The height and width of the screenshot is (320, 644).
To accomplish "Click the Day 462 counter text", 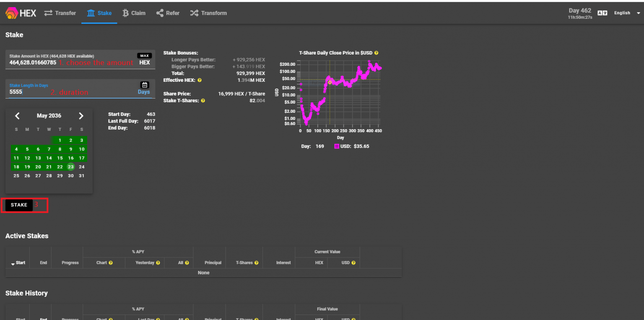I will (580, 10).
